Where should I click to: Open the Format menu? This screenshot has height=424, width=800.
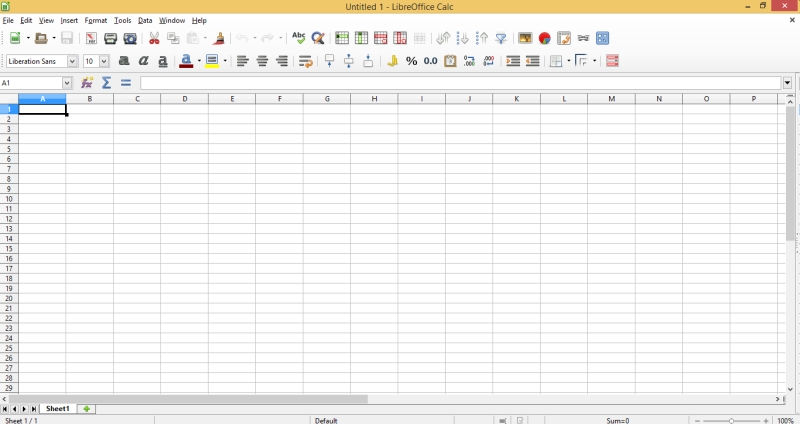96,20
